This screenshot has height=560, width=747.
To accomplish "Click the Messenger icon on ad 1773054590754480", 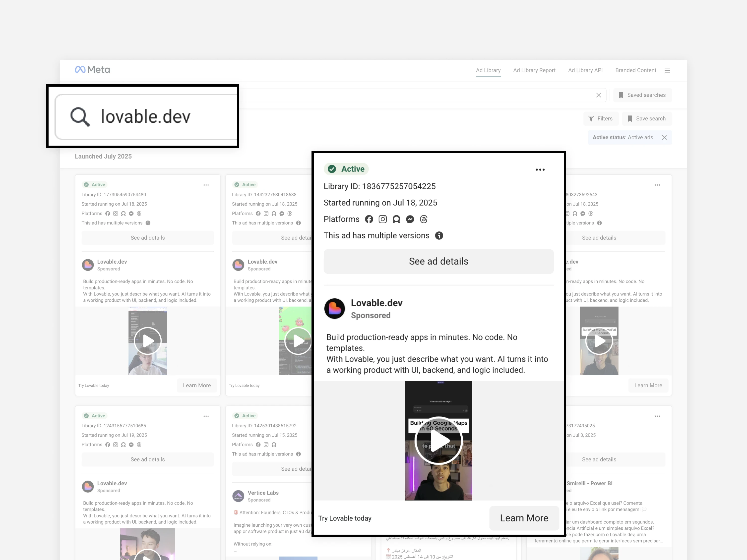I will click(131, 213).
